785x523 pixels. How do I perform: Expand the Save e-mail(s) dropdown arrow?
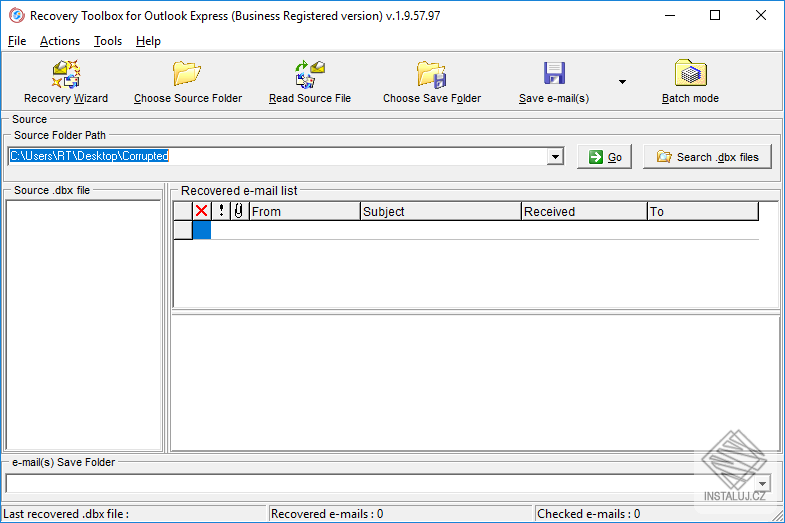622,82
